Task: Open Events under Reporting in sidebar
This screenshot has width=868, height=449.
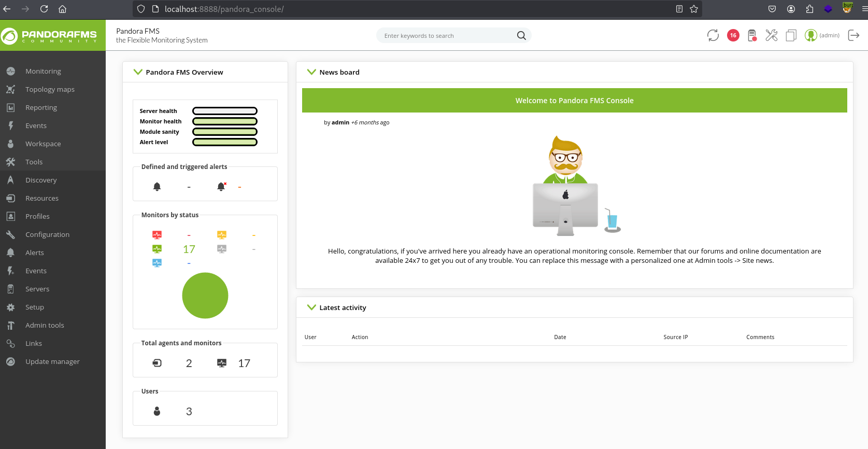Action: (36, 125)
